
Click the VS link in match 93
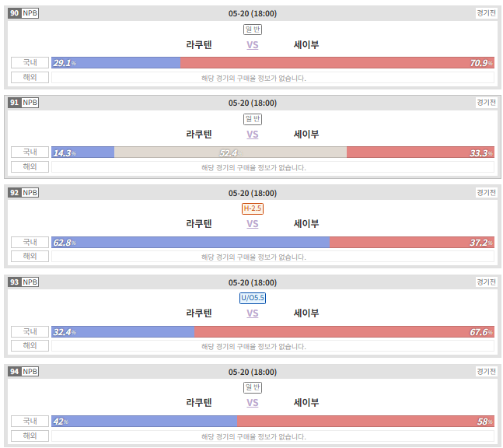tap(253, 313)
